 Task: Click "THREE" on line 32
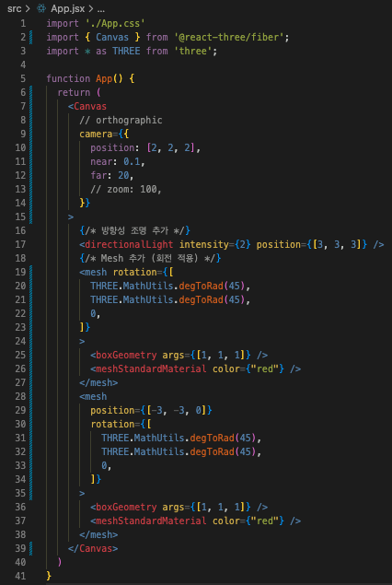pos(115,451)
